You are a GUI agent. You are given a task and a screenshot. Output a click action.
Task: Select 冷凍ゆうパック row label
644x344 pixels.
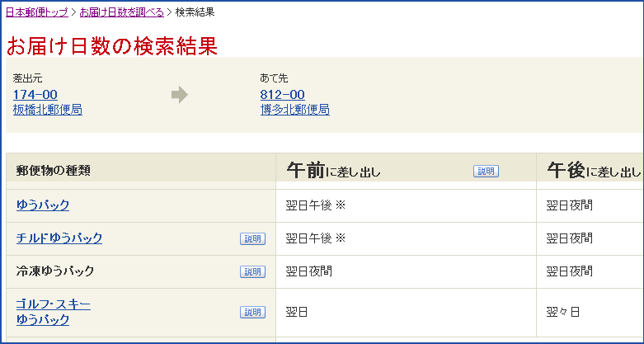(x=55, y=271)
